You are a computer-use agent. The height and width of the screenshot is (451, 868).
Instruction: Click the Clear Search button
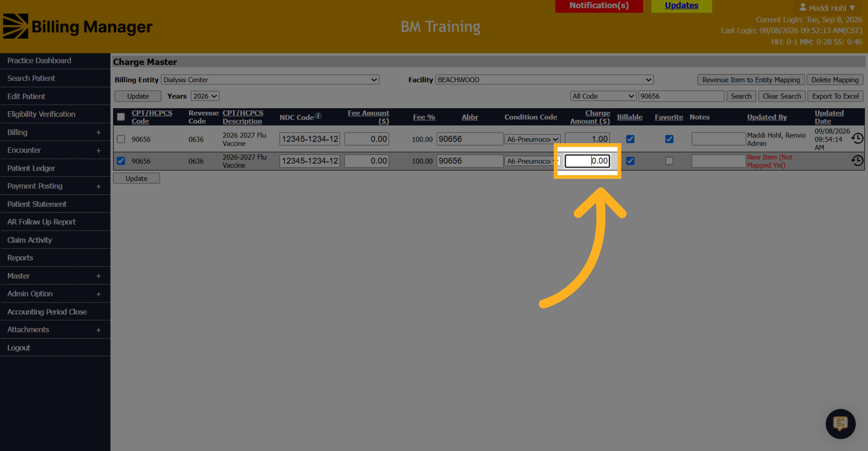tap(782, 96)
